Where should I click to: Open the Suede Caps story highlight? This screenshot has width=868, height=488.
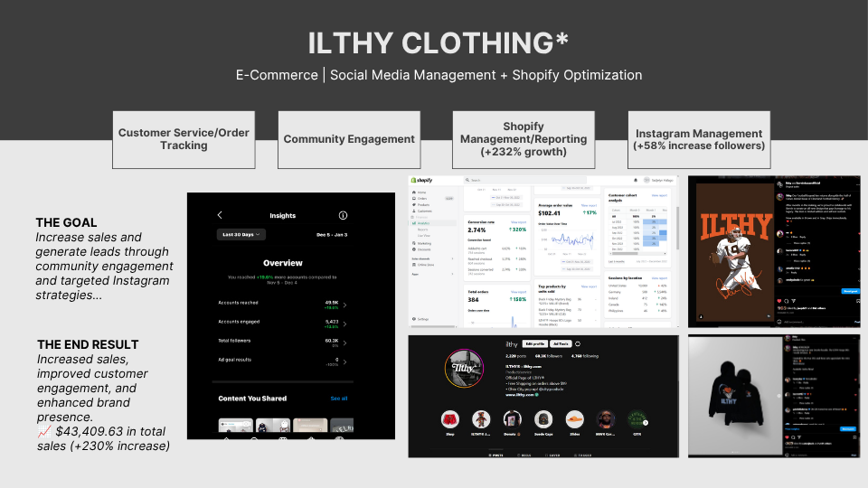[543, 419]
